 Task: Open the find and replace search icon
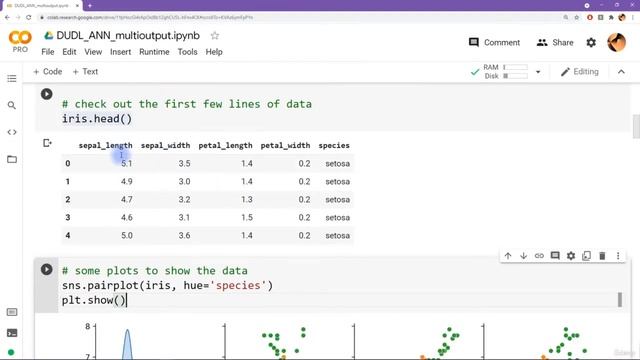point(12,105)
